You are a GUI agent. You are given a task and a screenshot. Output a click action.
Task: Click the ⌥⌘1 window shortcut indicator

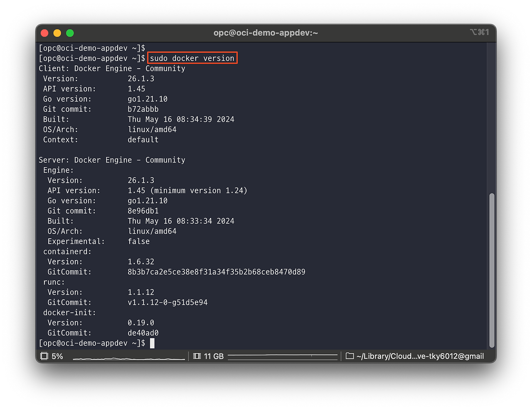point(479,32)
